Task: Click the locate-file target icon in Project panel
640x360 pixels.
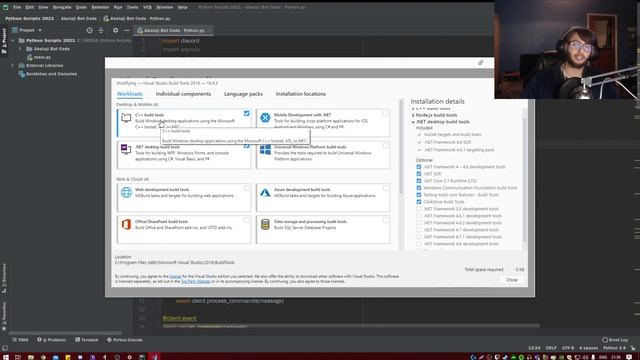Action: 89,30
